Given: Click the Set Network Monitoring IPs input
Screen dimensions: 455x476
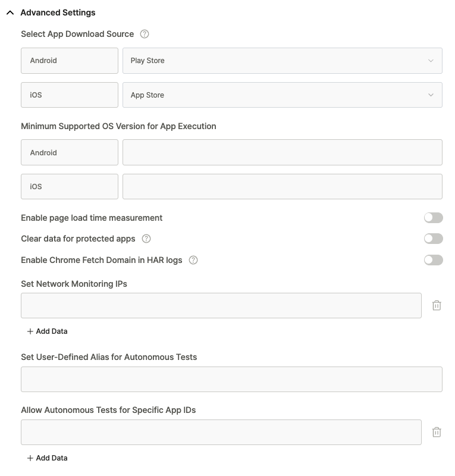Looking at the screenshot, I should pos(221,305).
